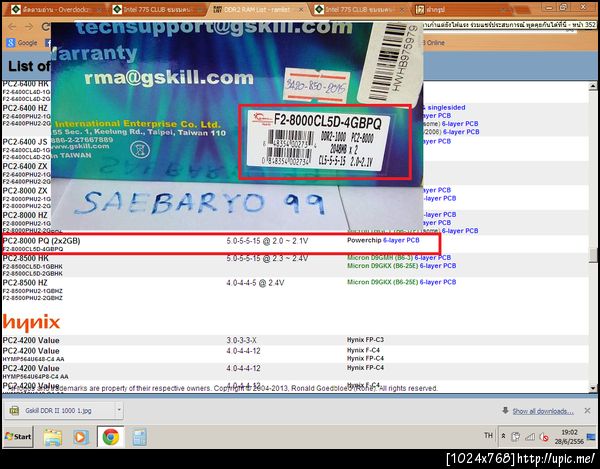This screenshot has height=469, width=600.
Task: Click the 4.0-4-4-5 @ 2.4V timing
Action: (x=255, y=283)
